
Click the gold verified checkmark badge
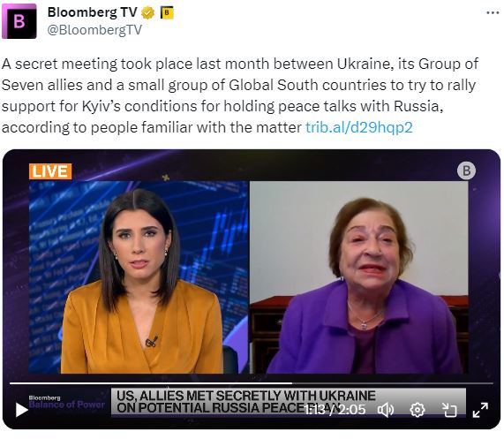point(148,13)
